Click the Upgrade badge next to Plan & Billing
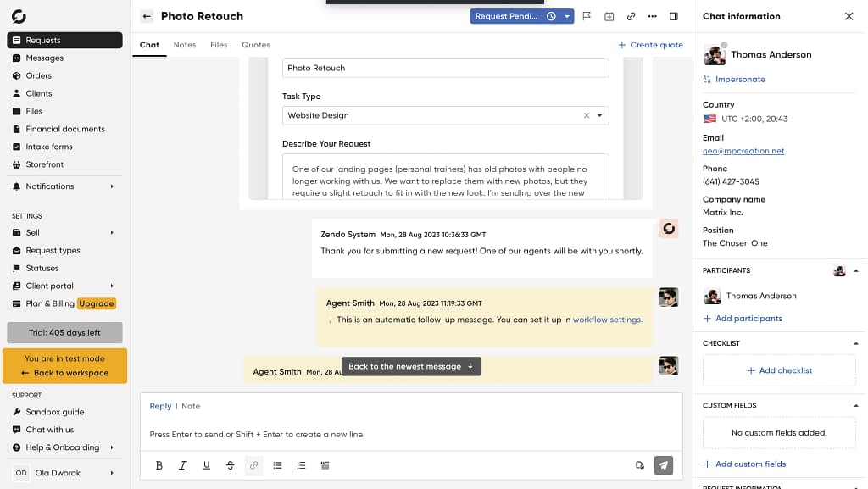Viewport: 868px width, 489px height. pyautogui.click(x=97, y=303)
